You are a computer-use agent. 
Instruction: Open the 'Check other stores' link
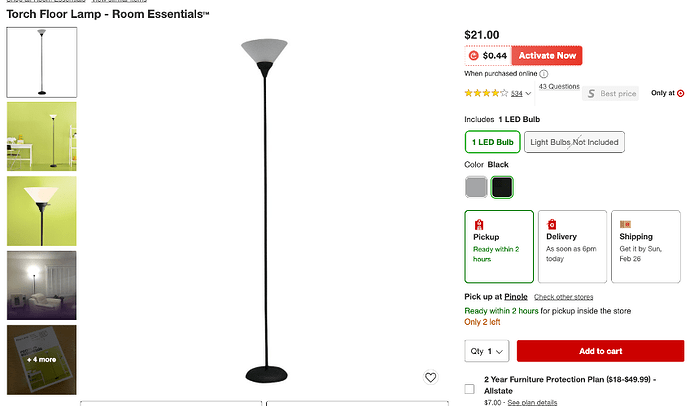564,297
